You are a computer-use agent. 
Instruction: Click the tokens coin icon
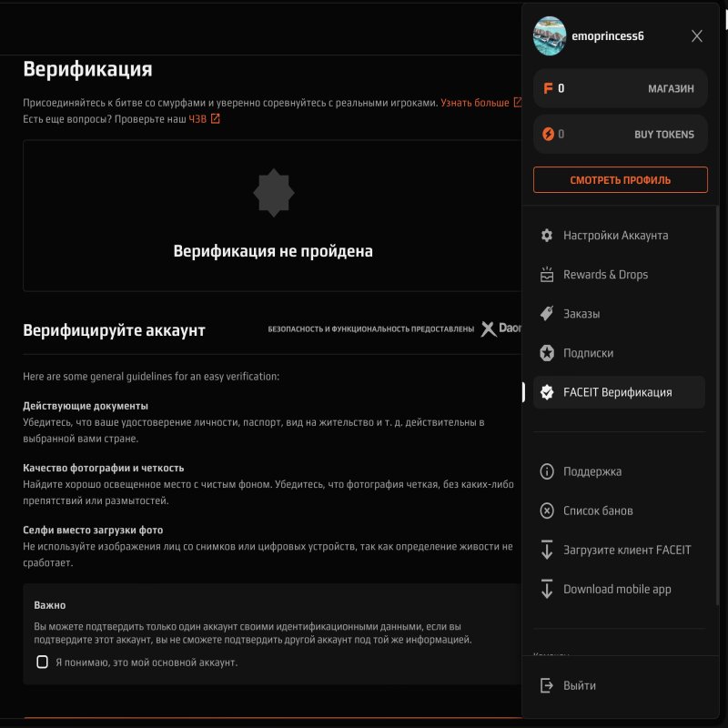[x=547, y=134]
